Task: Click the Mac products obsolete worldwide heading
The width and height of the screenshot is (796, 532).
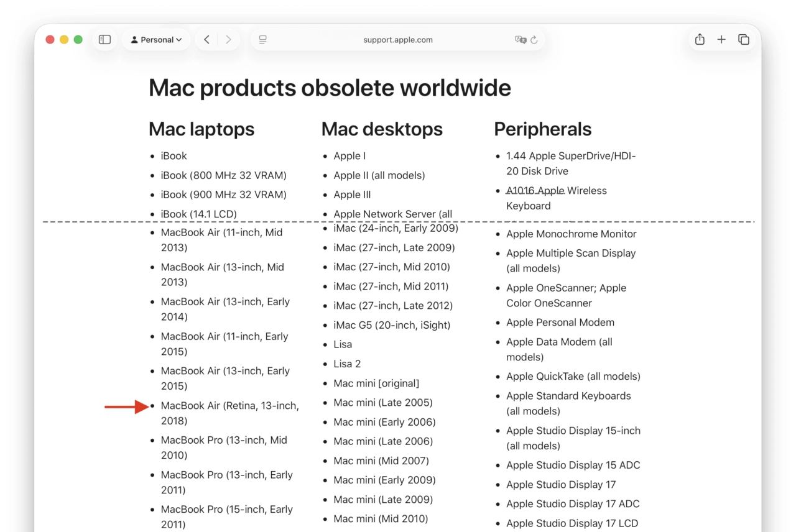Action: 330,88
